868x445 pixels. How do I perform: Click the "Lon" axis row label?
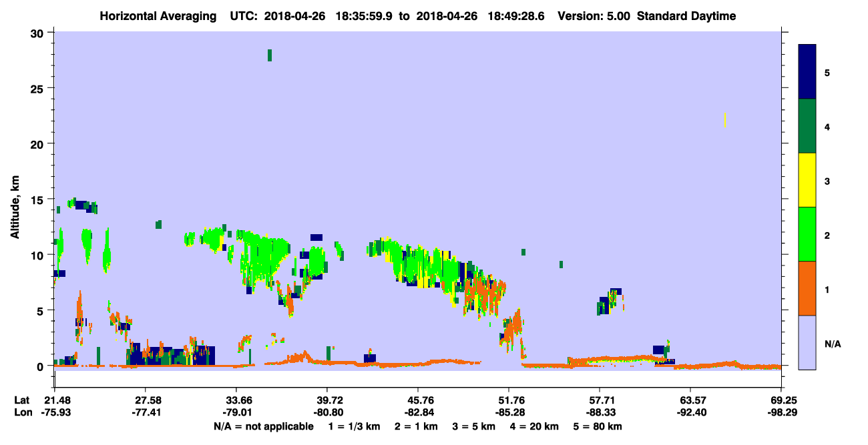[23, 413]
